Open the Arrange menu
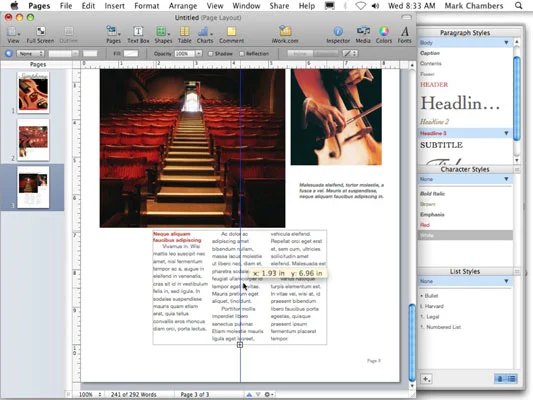The height and width of the screenshot is (400, 533). (183, 6)
